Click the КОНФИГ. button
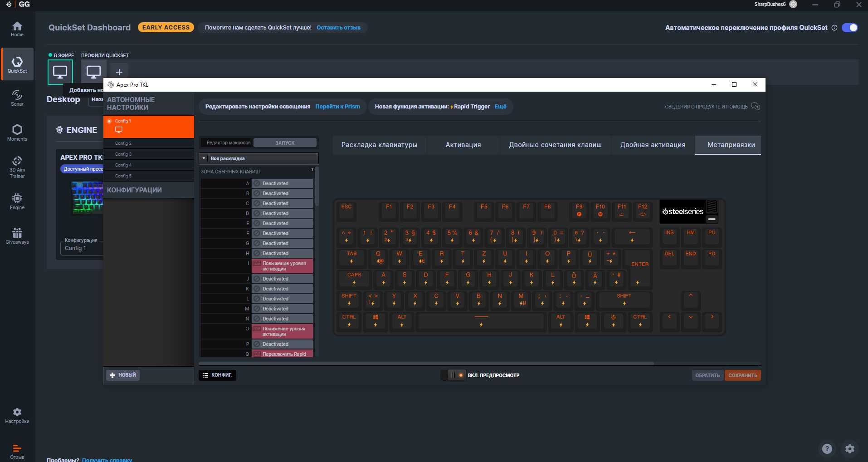The height and width of the screenshot is (462, 868). [x=217, y=375]
